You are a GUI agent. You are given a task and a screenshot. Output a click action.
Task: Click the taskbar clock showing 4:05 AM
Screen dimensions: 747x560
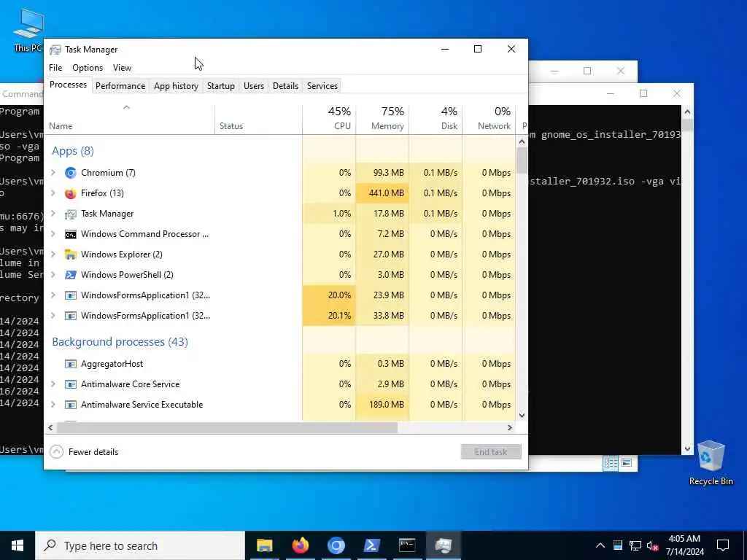point(684,545)
